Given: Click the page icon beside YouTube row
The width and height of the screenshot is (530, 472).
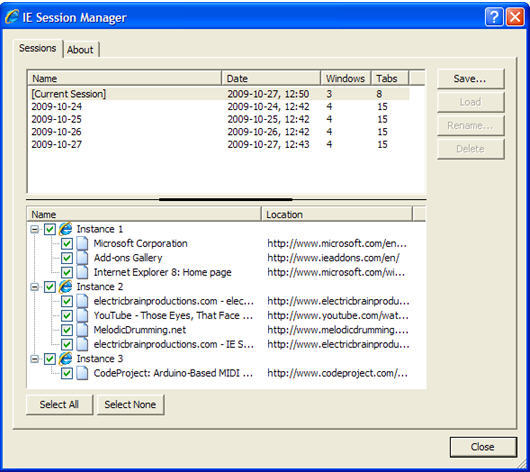Looking at the screenshot, I should tap(82, 315).
